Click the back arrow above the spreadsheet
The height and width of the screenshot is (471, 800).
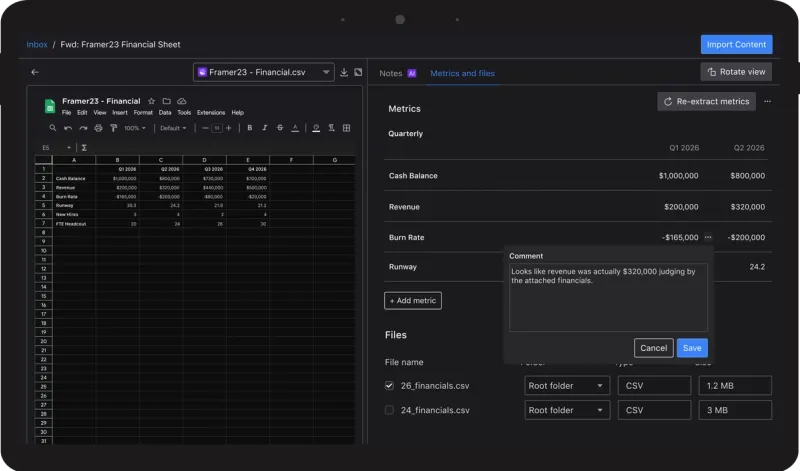coord(35,72)
